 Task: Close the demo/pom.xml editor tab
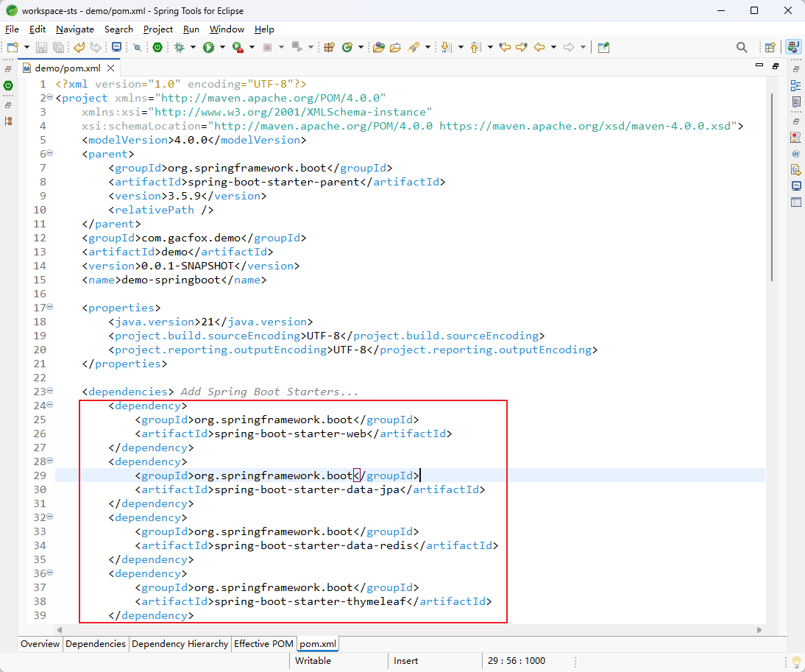point(110,68)
